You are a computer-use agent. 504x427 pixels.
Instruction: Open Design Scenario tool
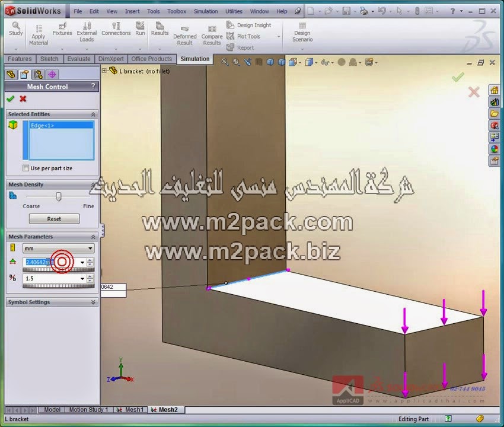302,32
